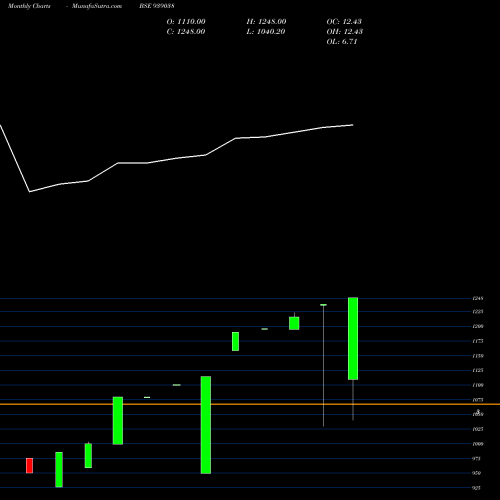Click the white moving average line
This screenshot has width=500, height=500.
177,158
